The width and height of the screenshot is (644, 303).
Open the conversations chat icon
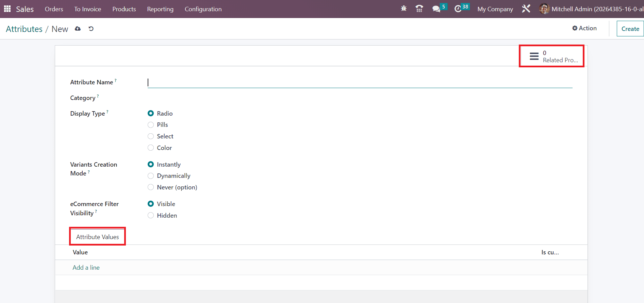pyautogui.click(x=436, y=9)
